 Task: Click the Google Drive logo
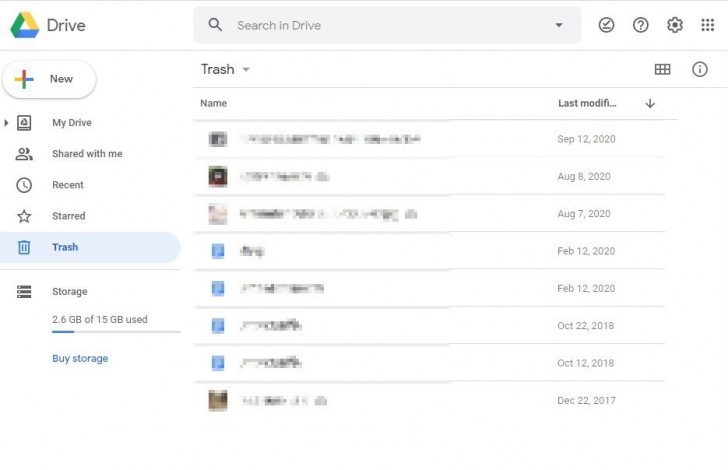(25, 25)
